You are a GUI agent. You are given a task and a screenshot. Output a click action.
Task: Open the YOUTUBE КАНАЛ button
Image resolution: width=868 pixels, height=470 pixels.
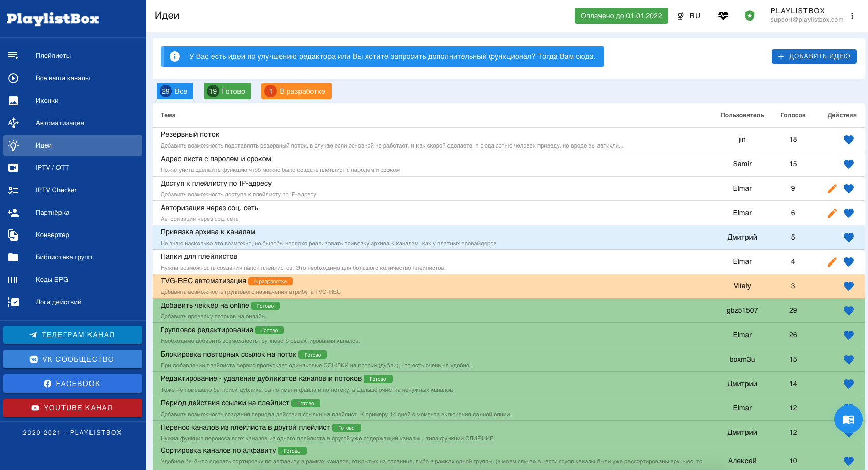(x=73, y=408)
